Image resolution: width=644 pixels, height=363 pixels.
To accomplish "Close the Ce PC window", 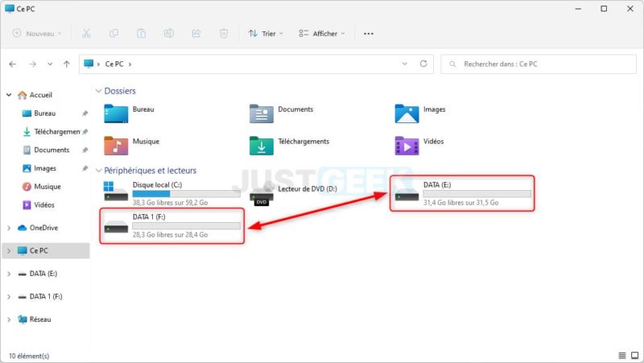I will [630, 9].
